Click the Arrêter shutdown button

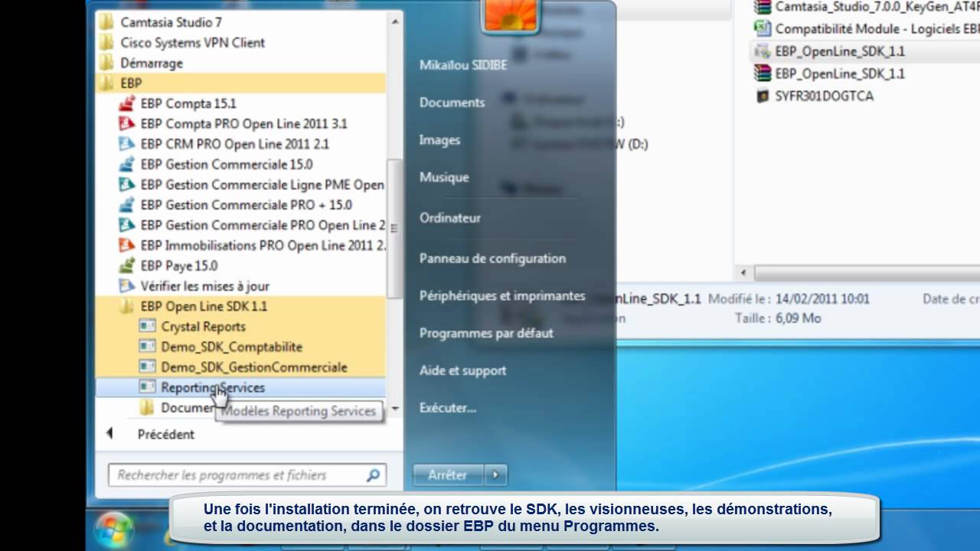pos(448,475)
